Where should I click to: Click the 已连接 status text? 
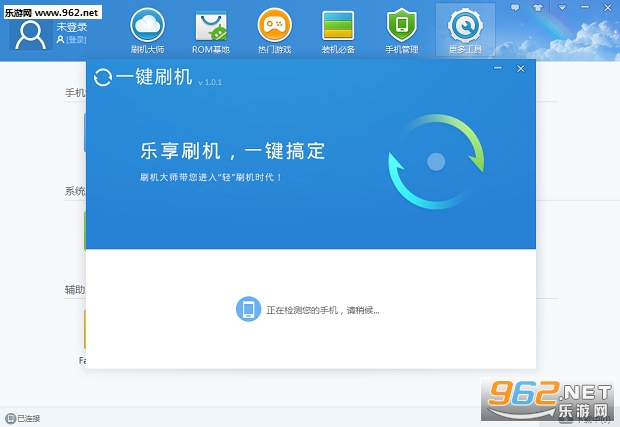tap(29, 418)
